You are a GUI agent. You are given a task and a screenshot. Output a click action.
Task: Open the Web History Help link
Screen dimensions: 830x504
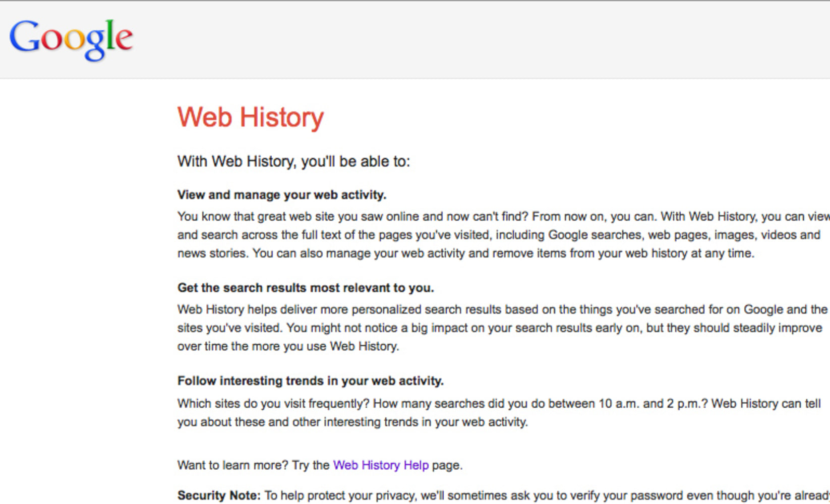[381, 465]
